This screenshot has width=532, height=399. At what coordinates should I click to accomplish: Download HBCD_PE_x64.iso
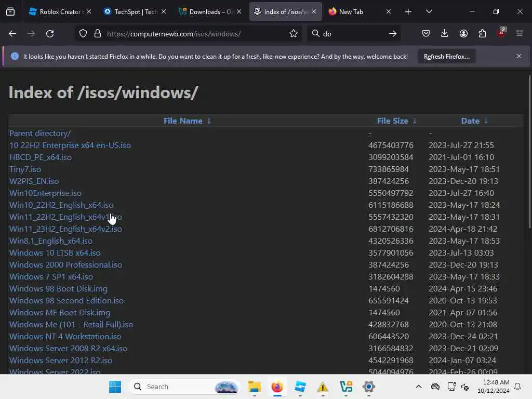pyautogui.click(x=41, y=157)
